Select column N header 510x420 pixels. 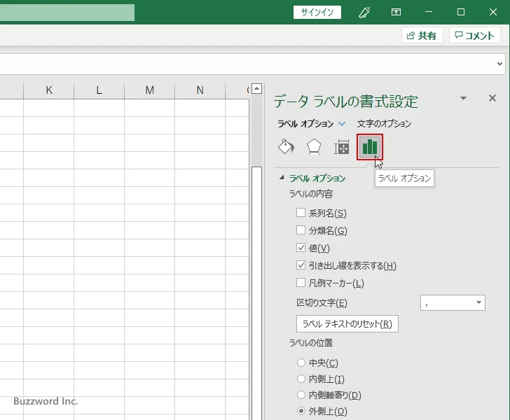200,90
